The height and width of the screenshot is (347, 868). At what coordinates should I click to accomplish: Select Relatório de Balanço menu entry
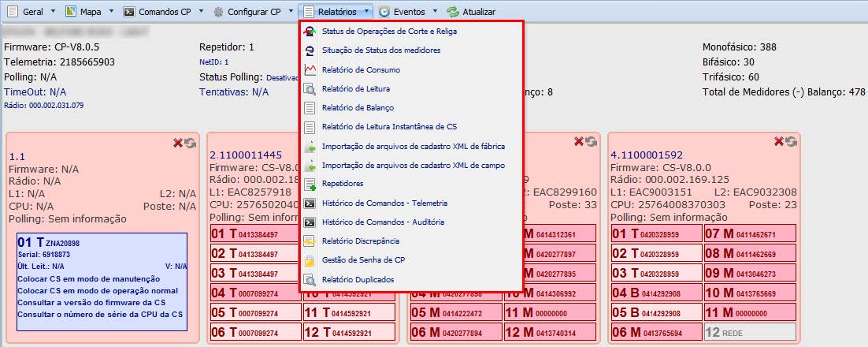click(x=358, y=108)
